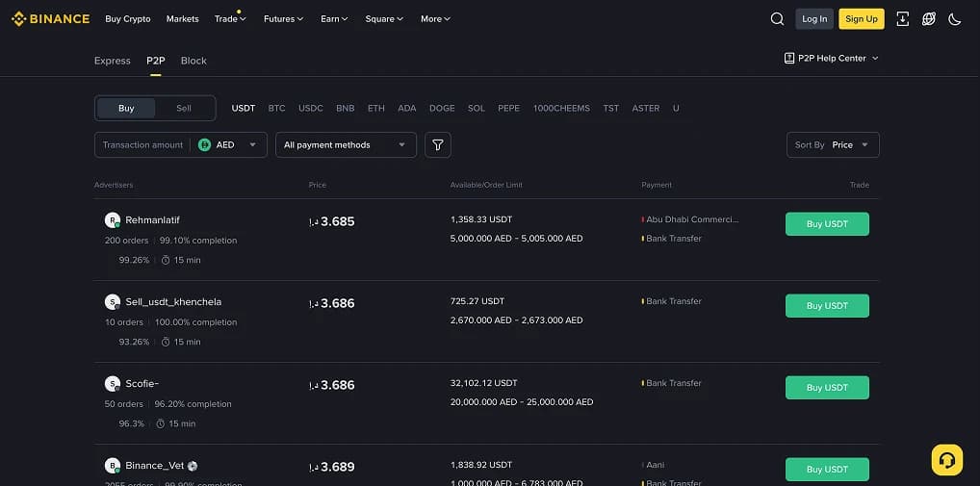
Task: Select the DOGE coin tab
Action: [442, 108]
